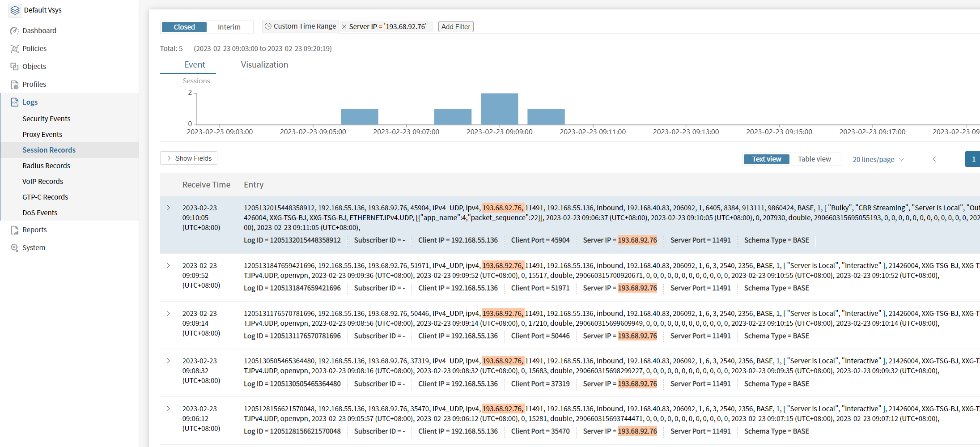
Task: Click the Objects icon in sidebar
Action: click(14, 66)
